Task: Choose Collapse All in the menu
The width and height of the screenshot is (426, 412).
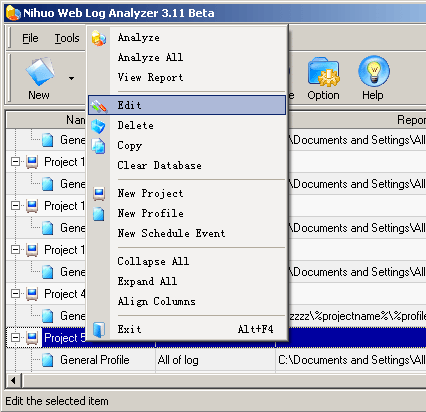Action: click(x=187, y=261)
